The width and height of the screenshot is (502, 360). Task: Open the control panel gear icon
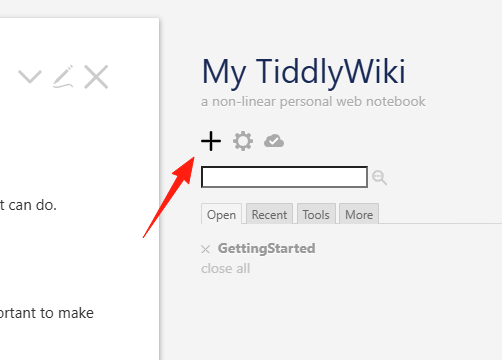243,141
